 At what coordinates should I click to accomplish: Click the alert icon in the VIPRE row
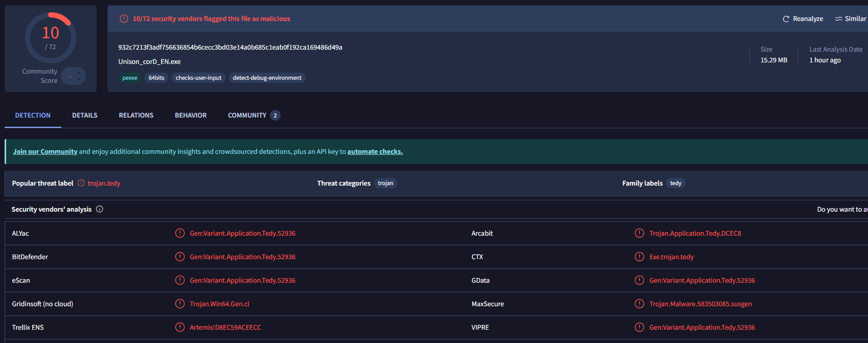click(639, 327)
